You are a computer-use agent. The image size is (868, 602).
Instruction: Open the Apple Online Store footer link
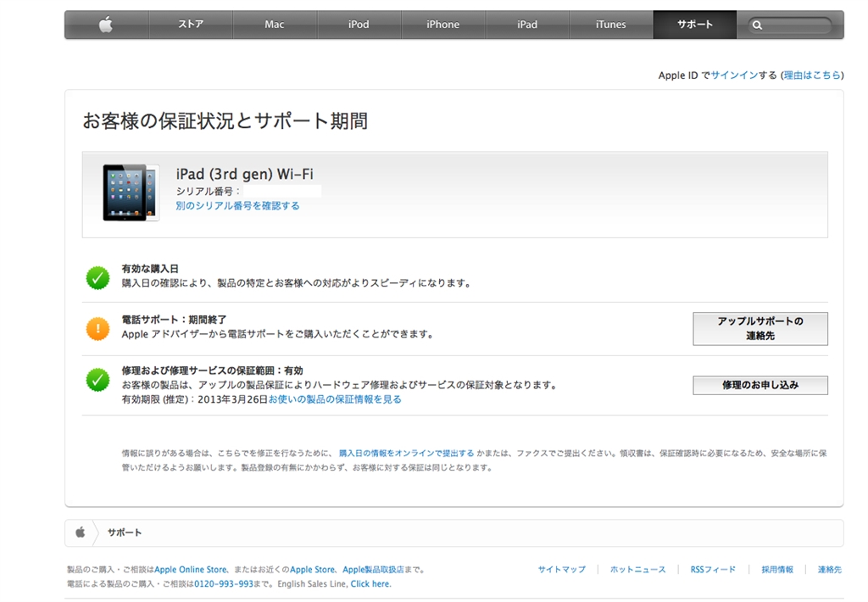pyautogui.click(x=191, y=569)
